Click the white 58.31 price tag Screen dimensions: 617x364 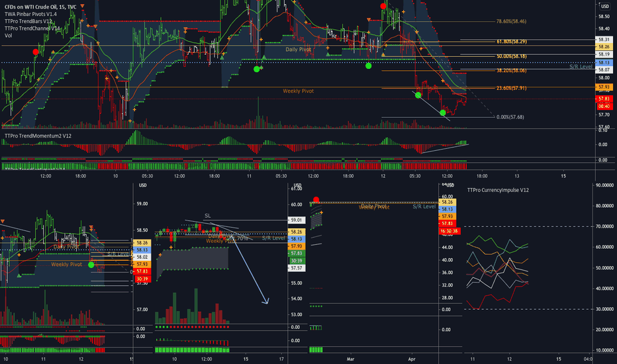(x=604, y=39)
